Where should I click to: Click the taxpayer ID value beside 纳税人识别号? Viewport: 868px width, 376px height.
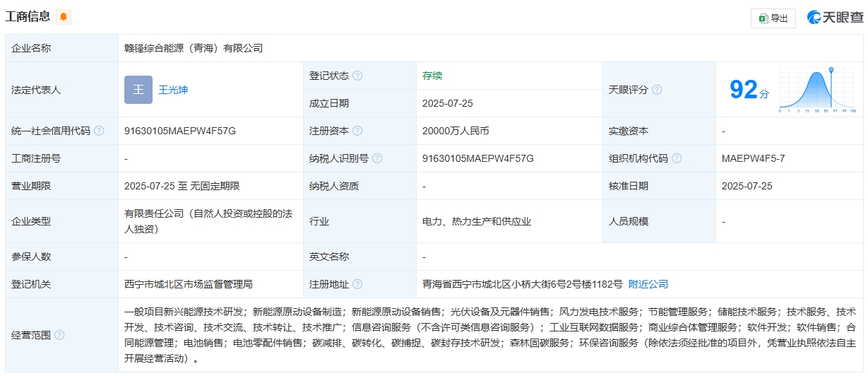[478, 158]
